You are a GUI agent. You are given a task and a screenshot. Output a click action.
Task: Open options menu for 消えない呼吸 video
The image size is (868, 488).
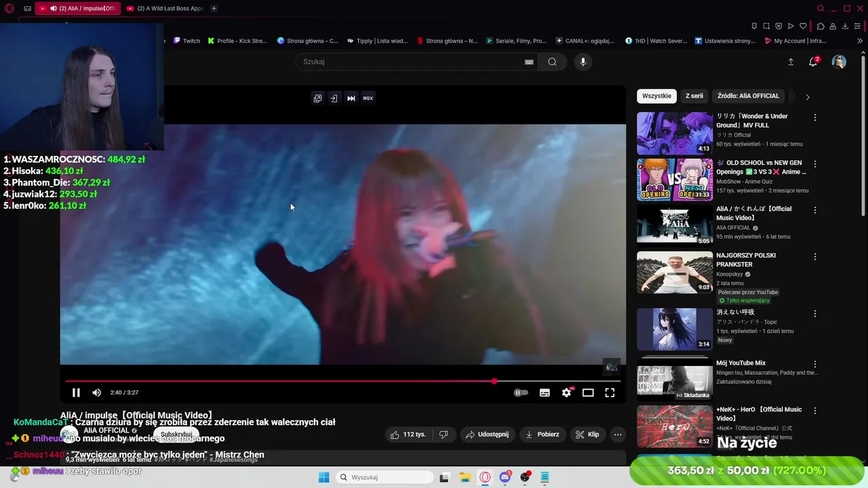click(x=815, y=314)
